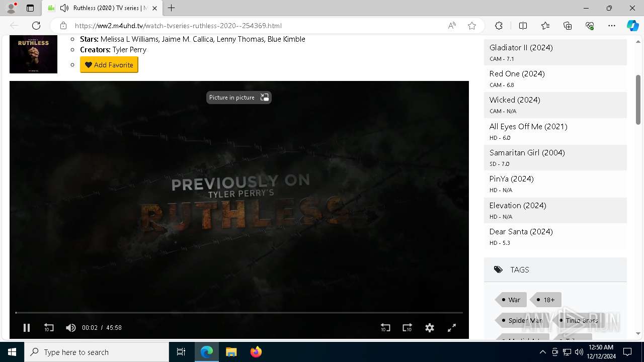Select the Spider Man tag
Viewport: 644px width, 362px height.
tap(522, 320)
